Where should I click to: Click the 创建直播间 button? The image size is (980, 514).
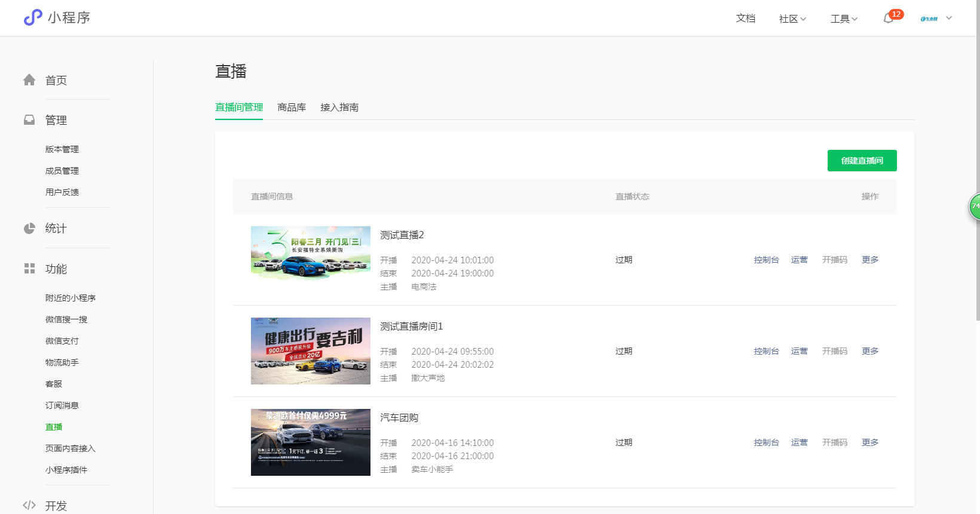[862, 161]
